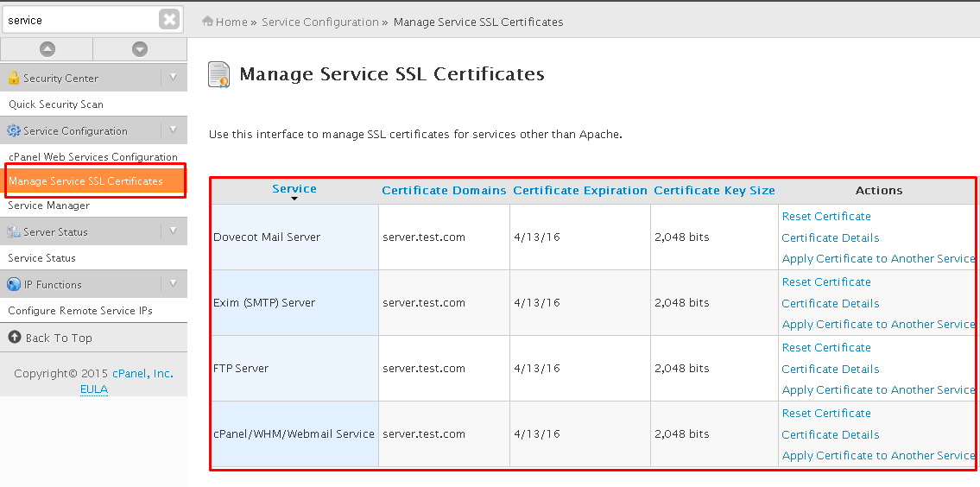Click the Home icon in the breadcrumb
Viewport: 980px width, 487px height.
208,22
